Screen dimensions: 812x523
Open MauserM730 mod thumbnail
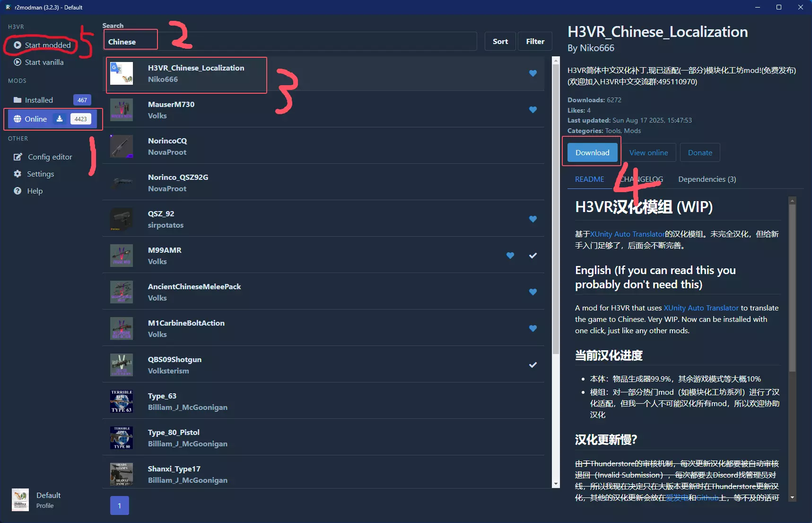[122, 110]
